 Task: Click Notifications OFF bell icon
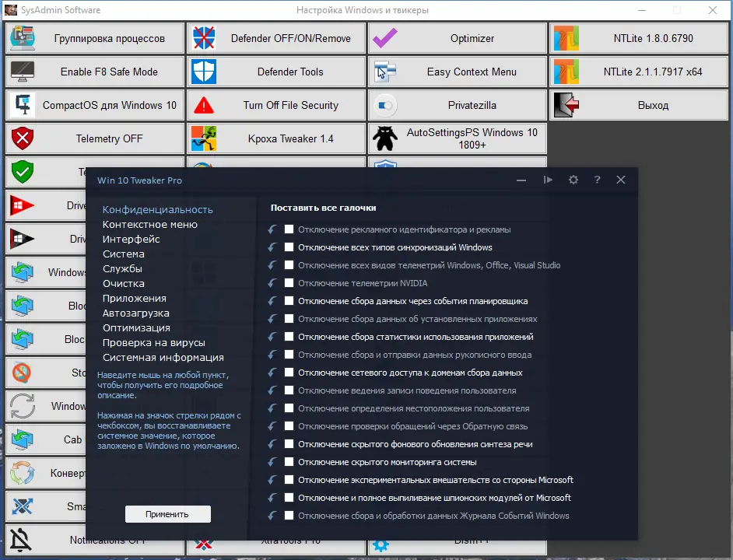(x=21, y=540)
